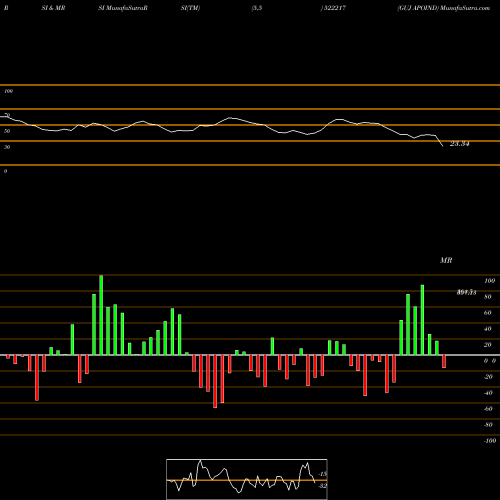Click the tallest green MR histogram bar
This screenshot has height=500, width=500.
click(101, 315)
